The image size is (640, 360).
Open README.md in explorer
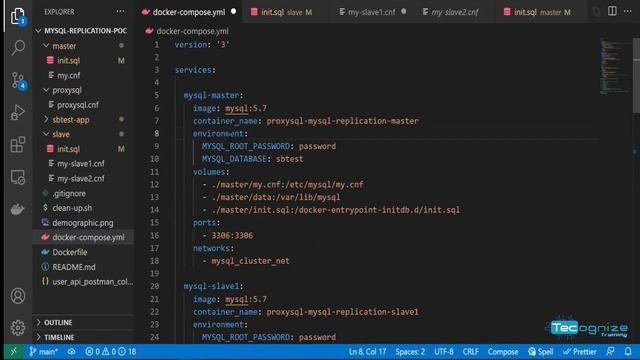(x=84, y=267)
